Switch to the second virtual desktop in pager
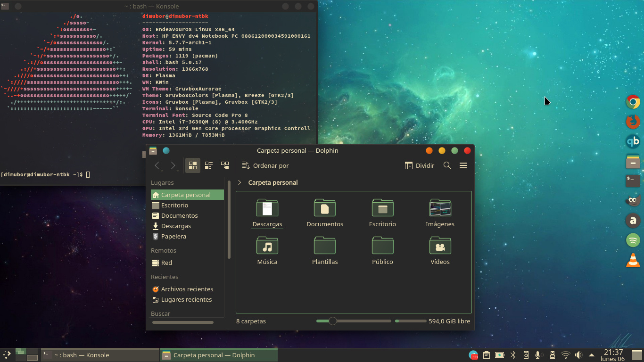The width and height of the screenshot is (644, 362). 32,352
